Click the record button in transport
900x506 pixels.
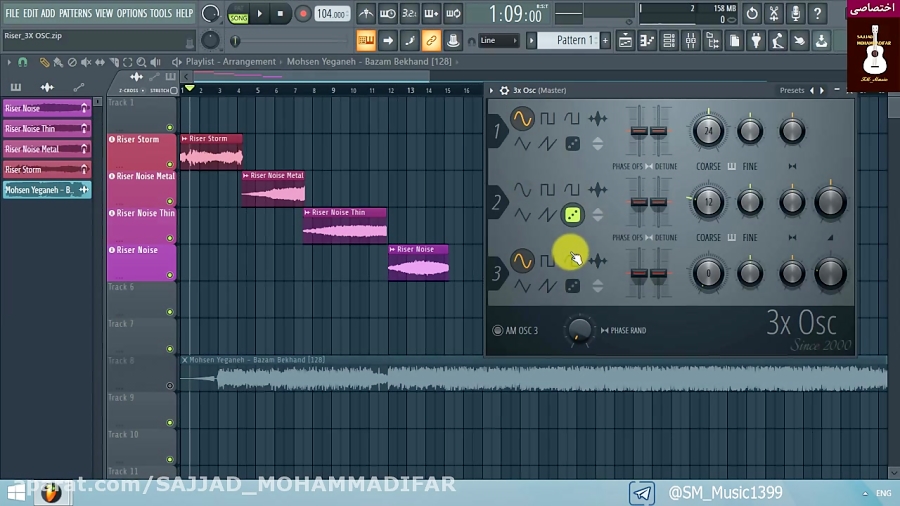click(x=303, y=14)
